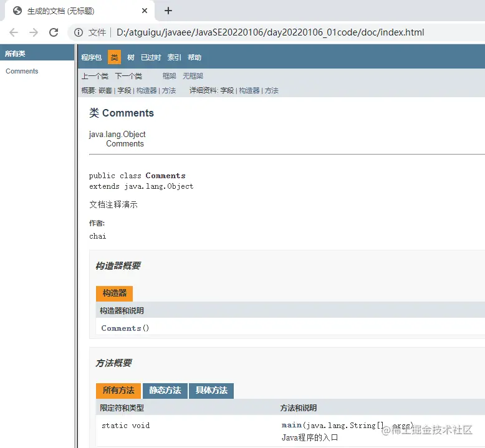Viewport: 485px width, 448px height.
Task: Open the 程序包 navigation item
Action: 91,57
